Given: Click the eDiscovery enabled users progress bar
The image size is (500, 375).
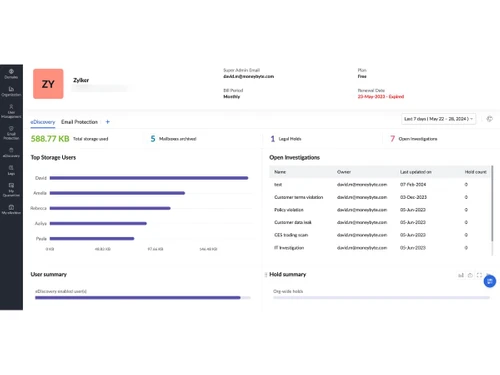Looking at the screenshot, I should [143, 298].
